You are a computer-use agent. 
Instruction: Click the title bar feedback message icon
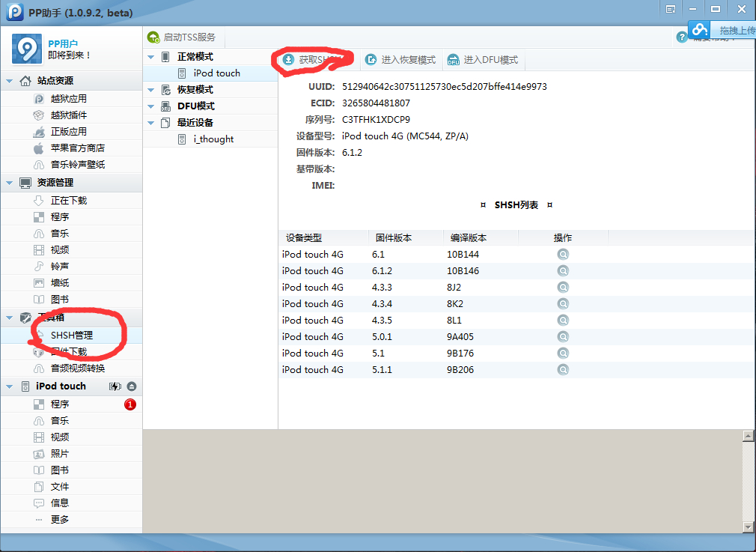(x=670, y=9)
